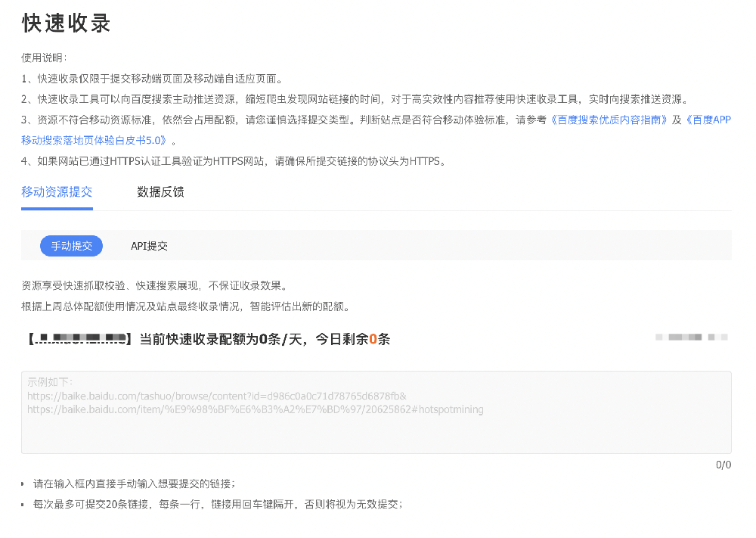Viewport: 756px width, 538px height.
Task: Select the 移动资源提交 tab
Action: click(56, 192)
